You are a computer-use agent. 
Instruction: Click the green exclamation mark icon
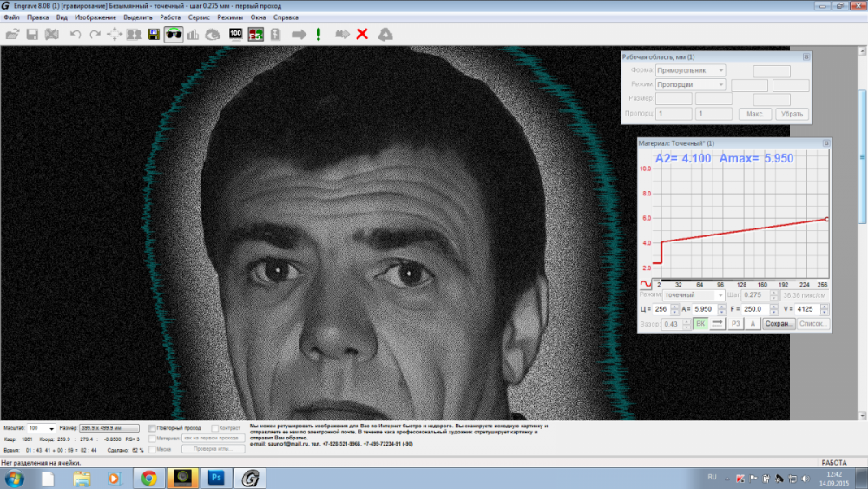319,34
